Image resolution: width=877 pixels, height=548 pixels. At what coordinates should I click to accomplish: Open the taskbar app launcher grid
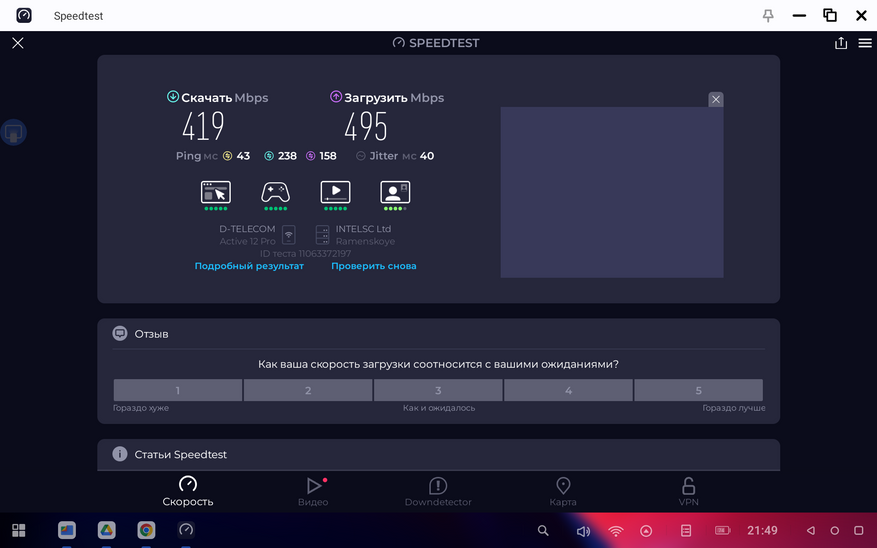pos(18,530)
